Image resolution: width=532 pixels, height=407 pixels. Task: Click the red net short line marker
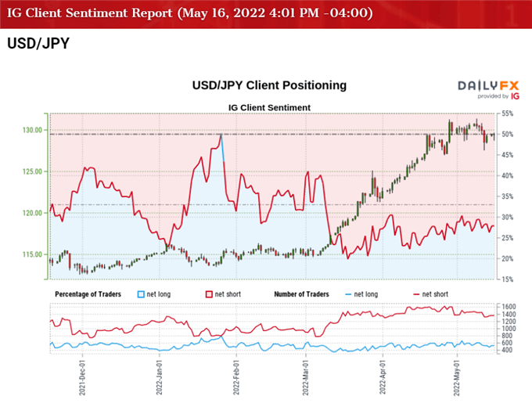pyautogui.click(x=416, y=294)
